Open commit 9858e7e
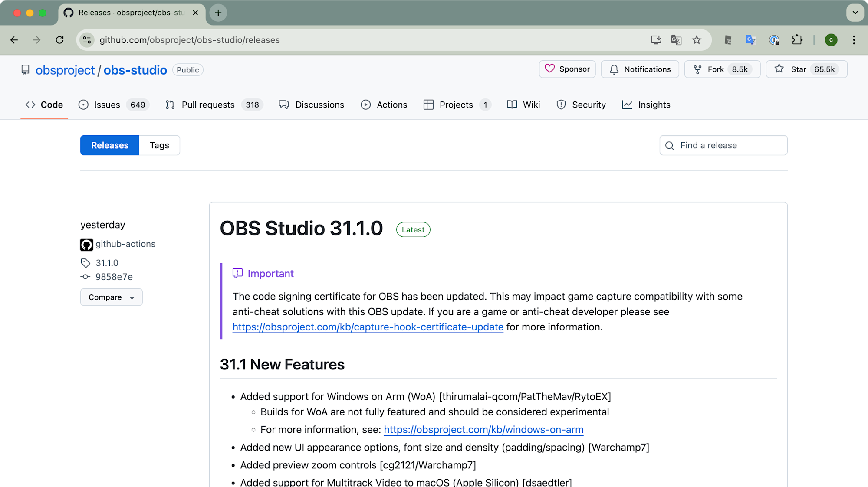 (114, 277)
